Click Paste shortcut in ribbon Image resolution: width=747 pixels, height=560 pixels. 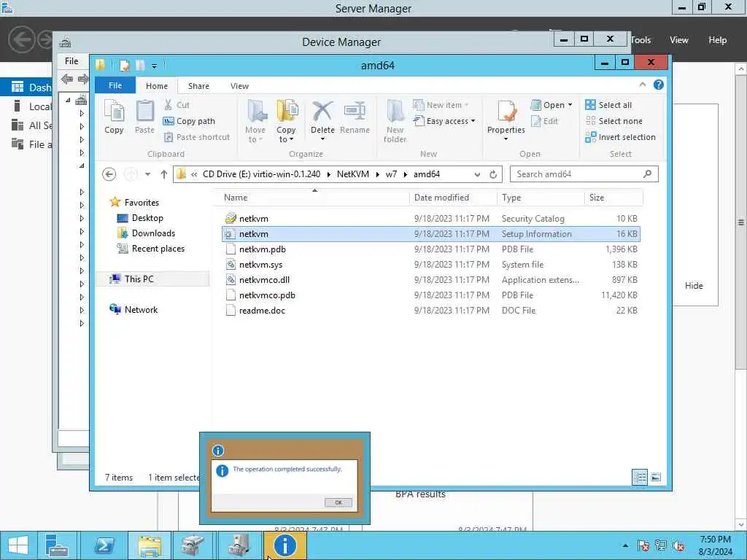tap(197, 137)
